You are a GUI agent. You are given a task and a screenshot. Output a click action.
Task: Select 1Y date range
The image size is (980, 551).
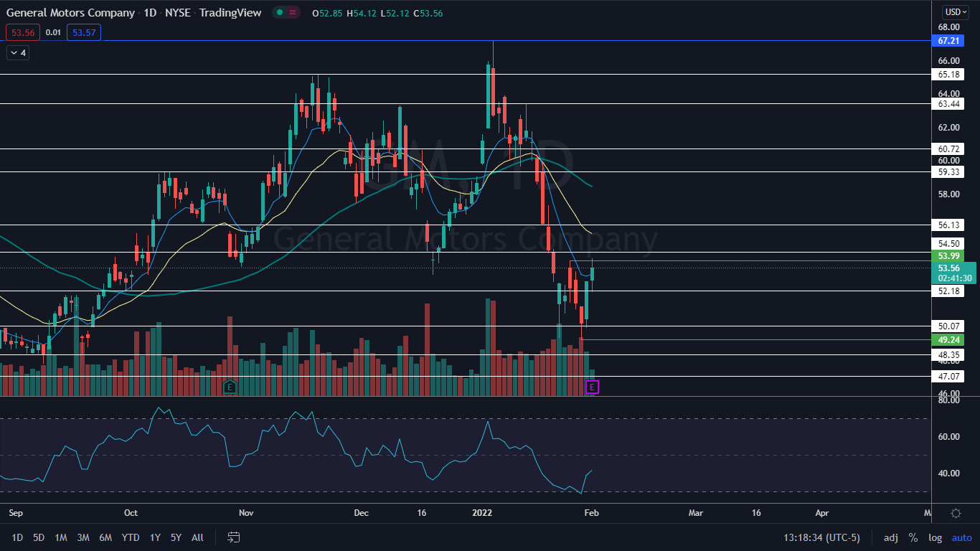(x=155, y=537)
